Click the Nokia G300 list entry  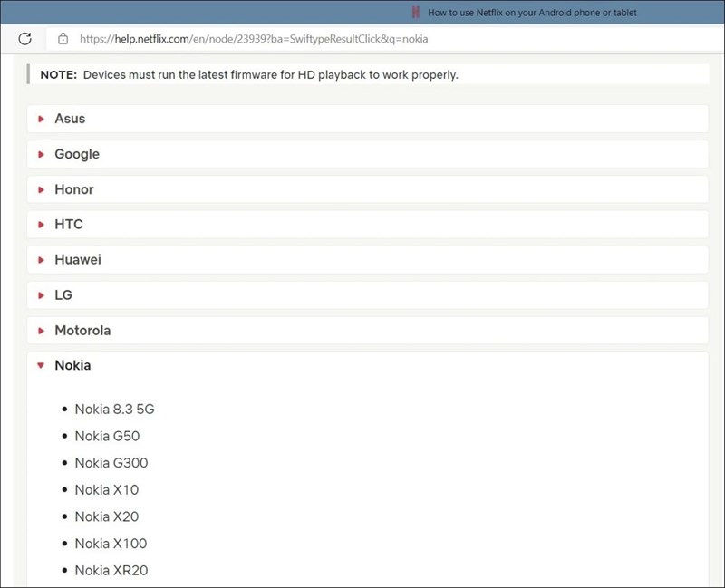pos(111,463)
